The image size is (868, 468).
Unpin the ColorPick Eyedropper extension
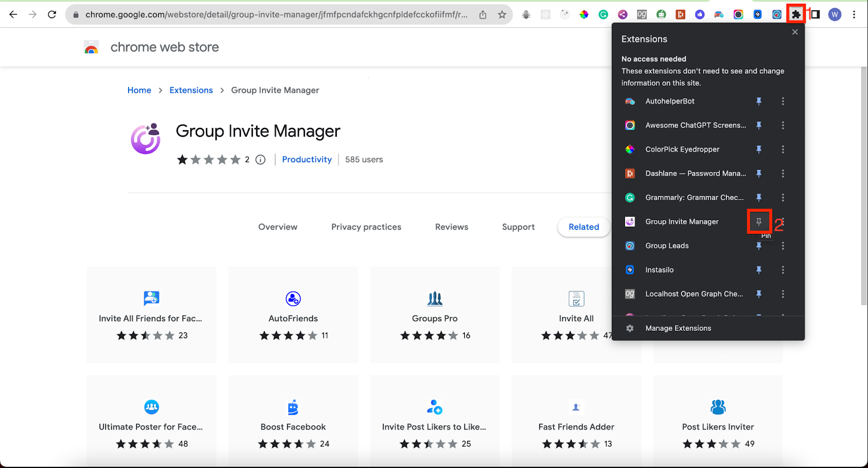click(759, 149)
